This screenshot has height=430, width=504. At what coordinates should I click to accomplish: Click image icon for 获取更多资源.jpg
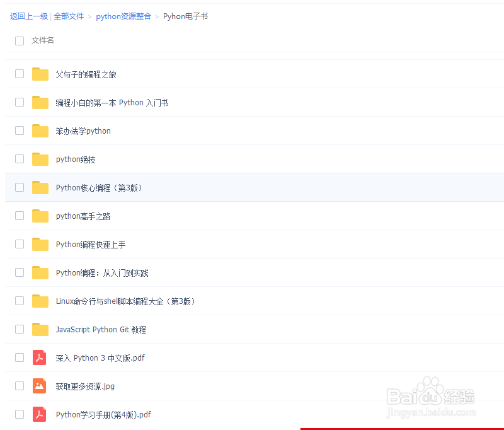point(39,386)
